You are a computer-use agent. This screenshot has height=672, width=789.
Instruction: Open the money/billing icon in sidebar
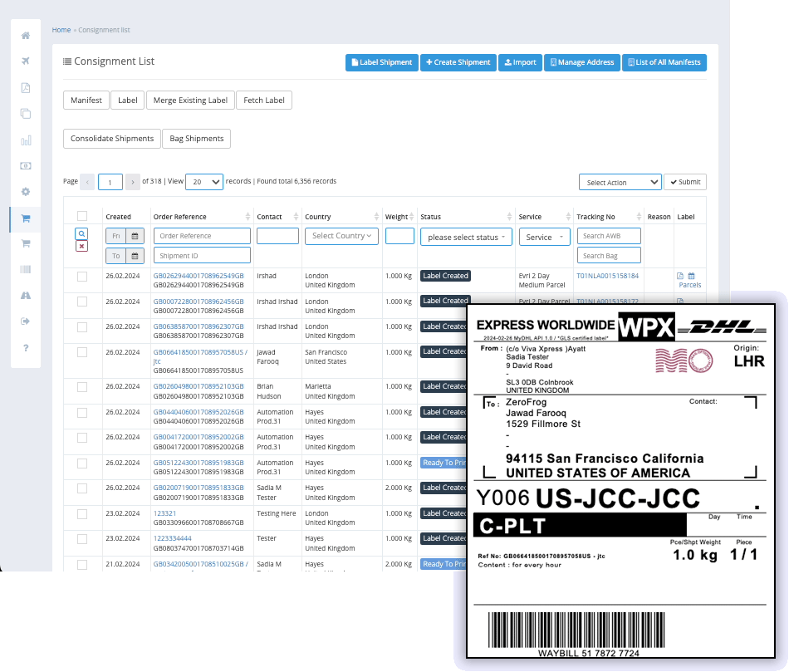(26, 165)
